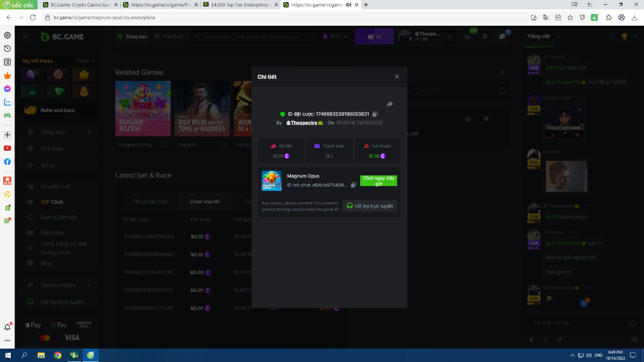Expand the Sòng bạc sidebar menu
This screenshot has width=644, height=362.
point(59,132)
